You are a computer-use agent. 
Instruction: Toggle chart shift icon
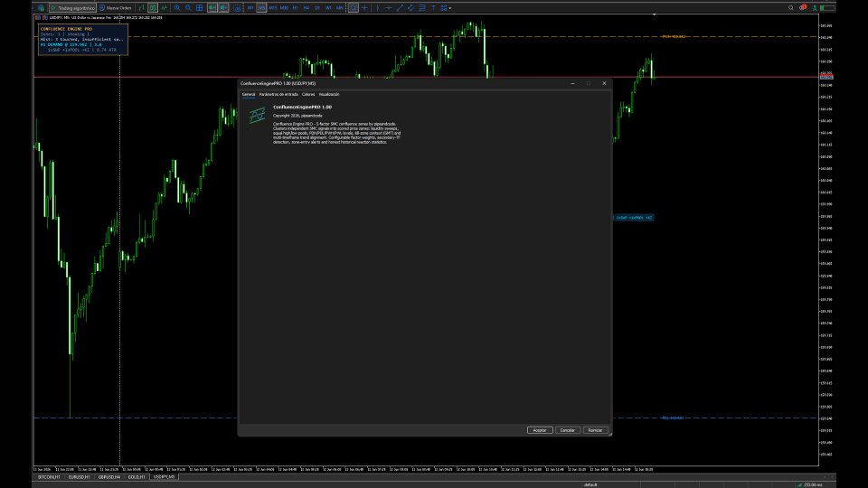223,8
